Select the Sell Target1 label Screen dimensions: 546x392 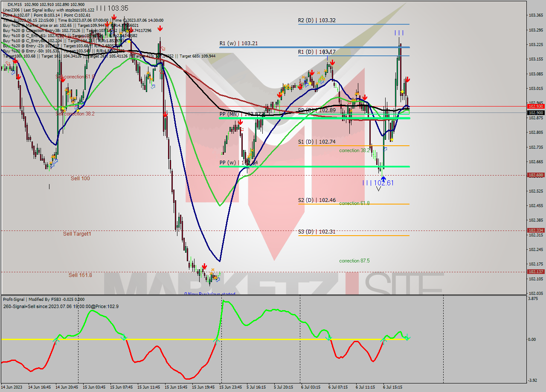coord(77,234)
